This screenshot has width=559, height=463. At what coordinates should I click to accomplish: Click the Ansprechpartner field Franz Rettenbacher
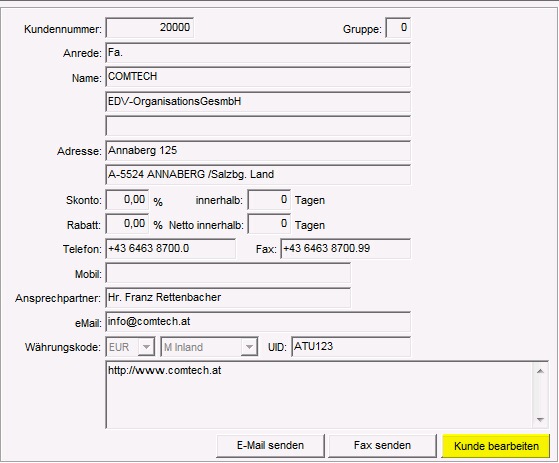point(228,298)
